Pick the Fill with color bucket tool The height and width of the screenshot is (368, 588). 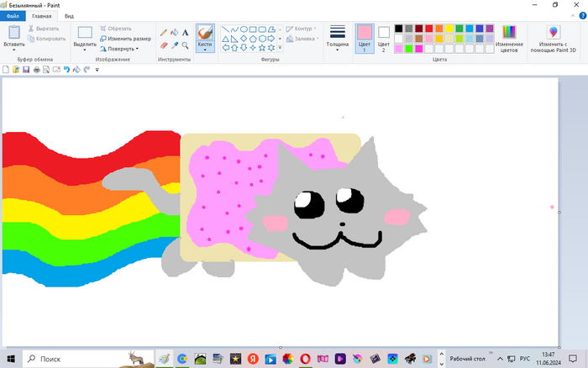[x=174, y=33]
